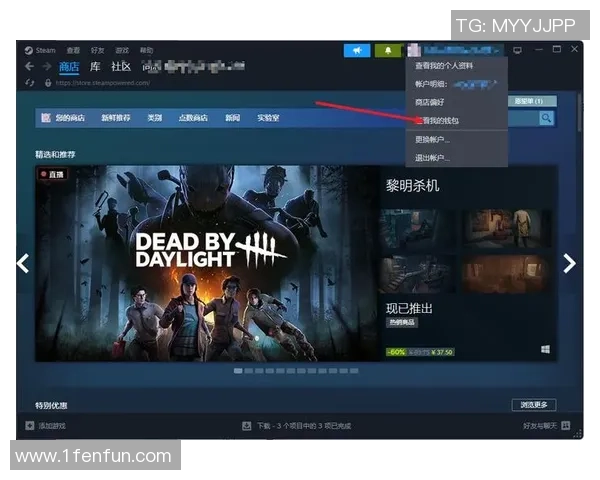
Task: Open the 游戏 menu
Action: point(122,51)
